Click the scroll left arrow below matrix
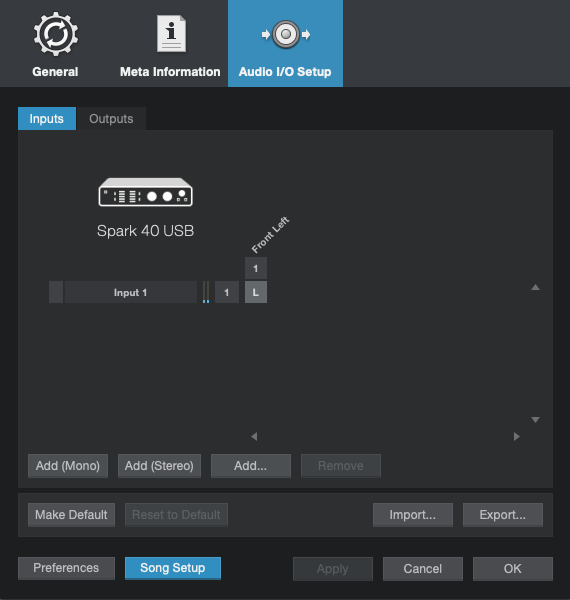The width and height of the screenshot is (570, 600). [x=254, y=436]
